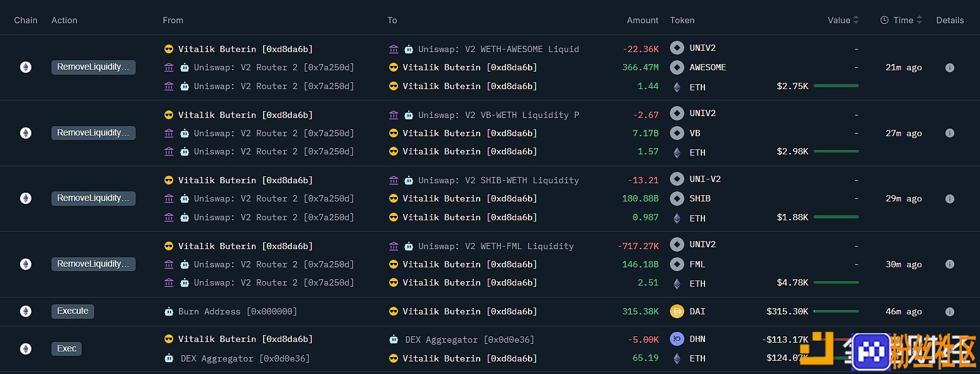
Task: Click the $1.88K value
Action: (x=792, y=217)
